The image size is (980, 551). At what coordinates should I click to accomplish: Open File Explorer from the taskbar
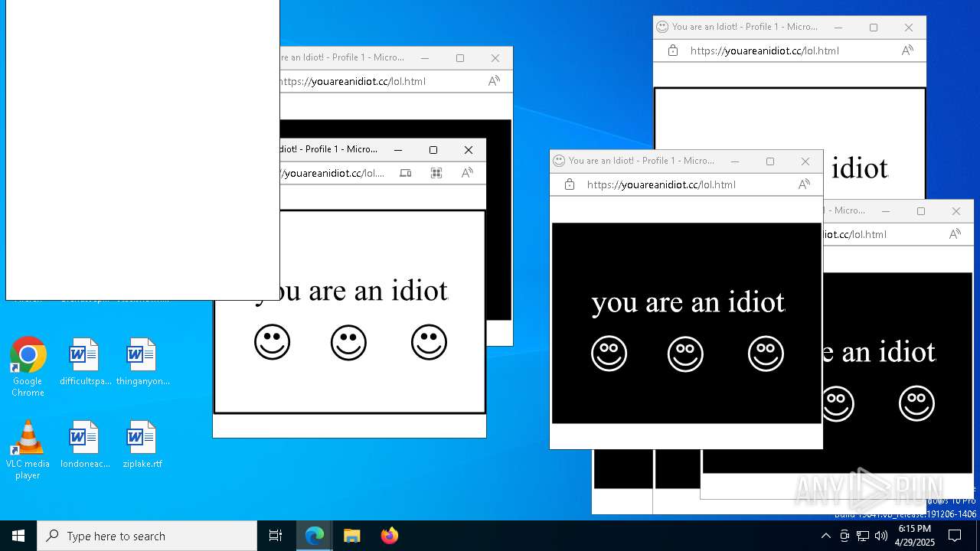[x=352, y=536]
